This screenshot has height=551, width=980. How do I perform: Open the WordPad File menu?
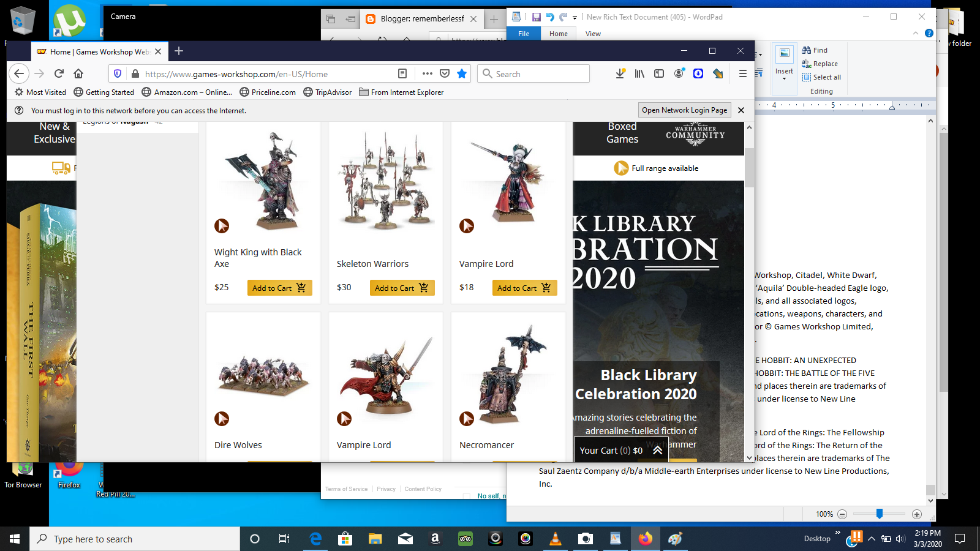(524, 34)
